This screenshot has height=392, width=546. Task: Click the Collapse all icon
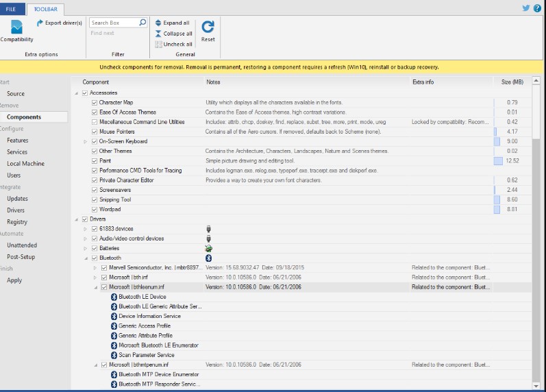(158, 34)
